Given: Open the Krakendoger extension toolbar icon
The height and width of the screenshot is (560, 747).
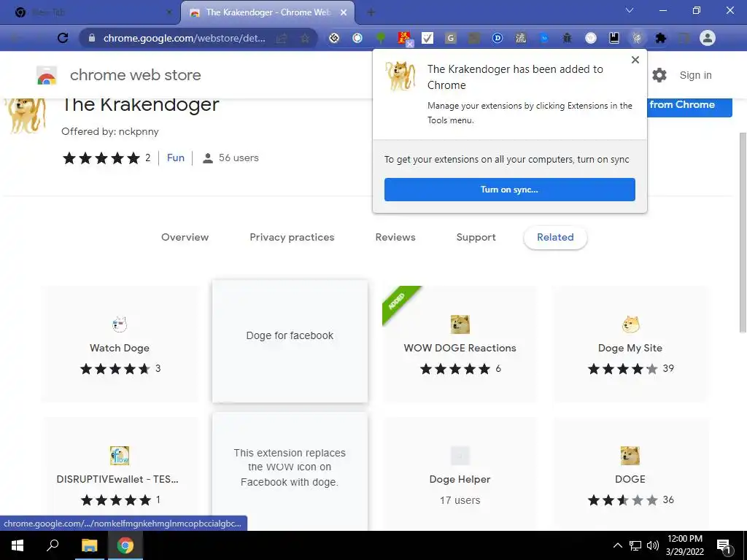Looking at the screenshot, I should 638,38.
